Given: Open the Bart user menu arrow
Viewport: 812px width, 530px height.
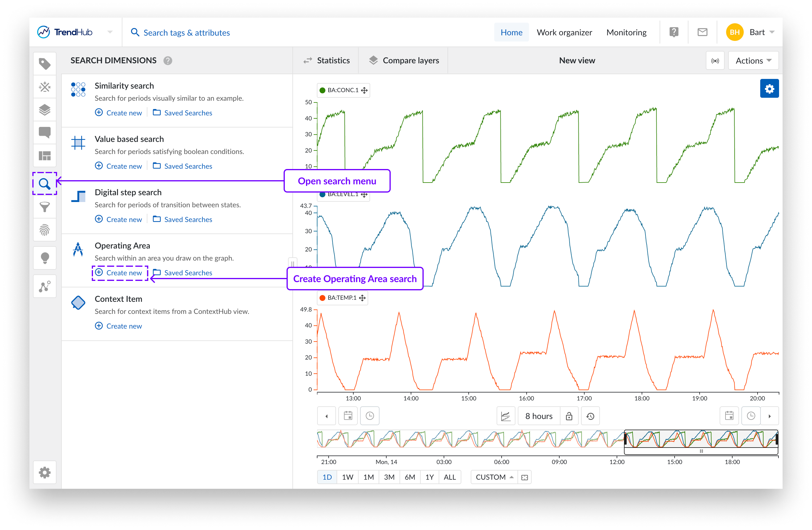Looking at the screenshot, I should coord(772,32).
